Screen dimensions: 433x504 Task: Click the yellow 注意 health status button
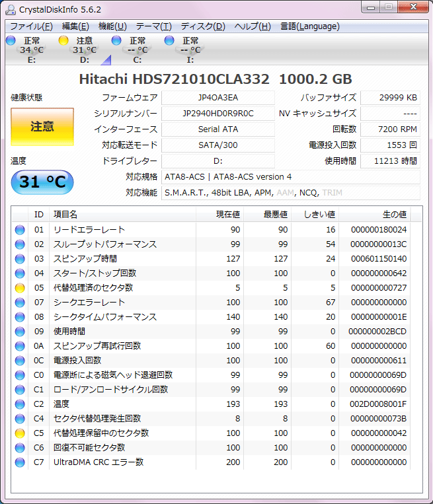pos(42,127)
